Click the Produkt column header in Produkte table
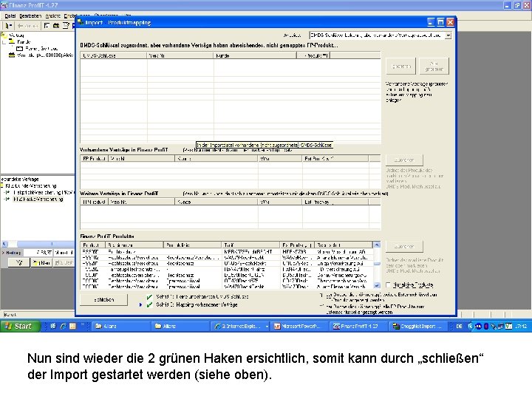The image size is (532, 399). click(93, 245)
